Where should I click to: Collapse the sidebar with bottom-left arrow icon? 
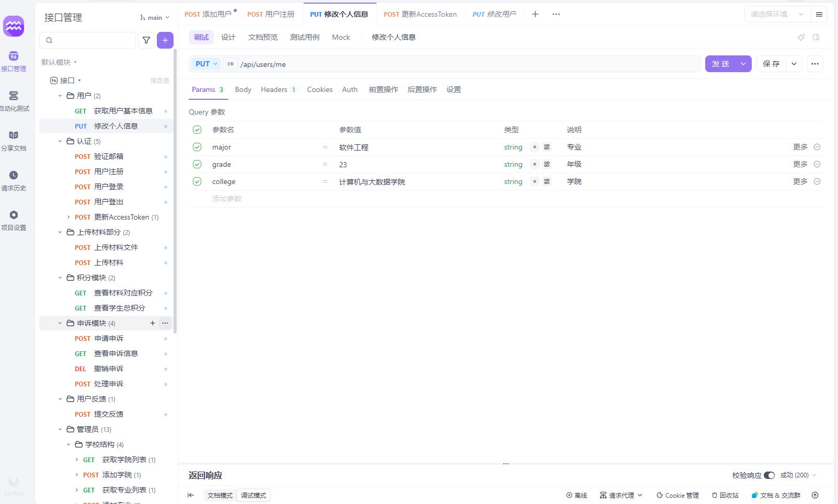(191, 495)
